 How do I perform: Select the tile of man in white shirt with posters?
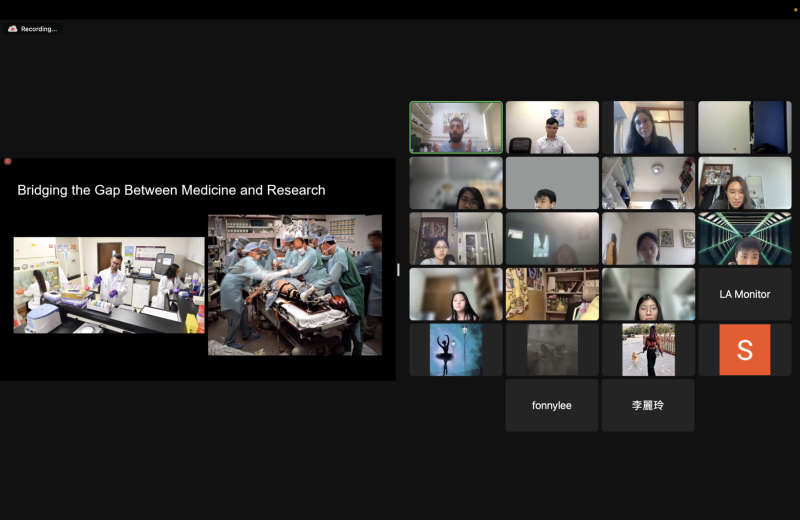[x=552, y=127]
